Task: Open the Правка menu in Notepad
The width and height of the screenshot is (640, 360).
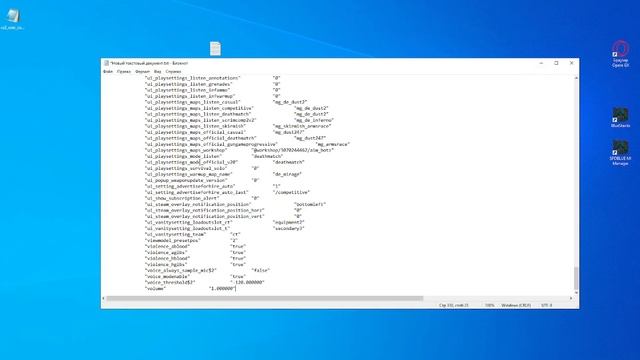Action: point(124,71)
